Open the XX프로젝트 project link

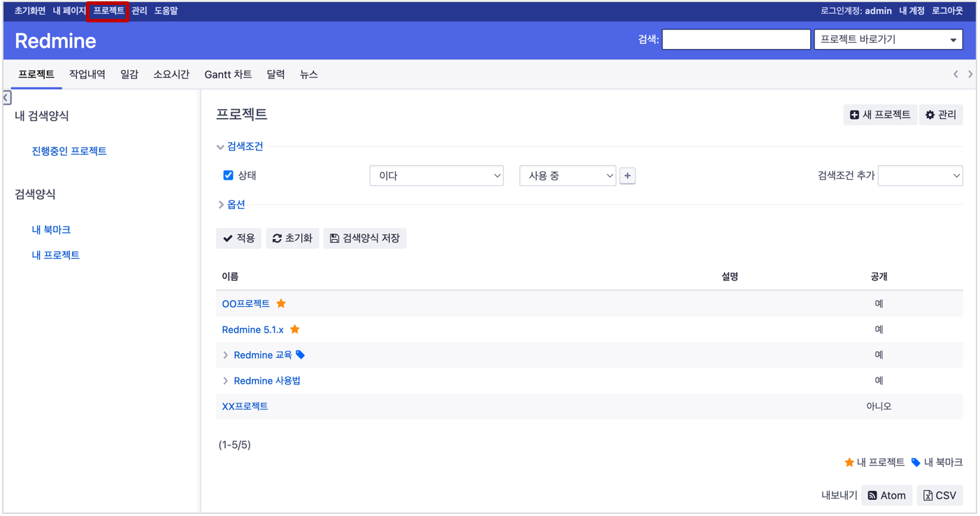tap(245, 406)
